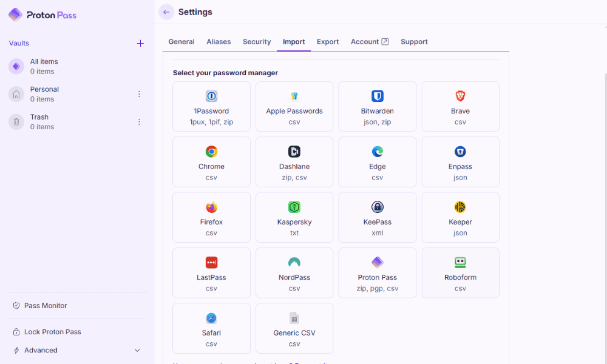Select the Dashlane import tile
The image size is (607, 364).
click(294, 162)
